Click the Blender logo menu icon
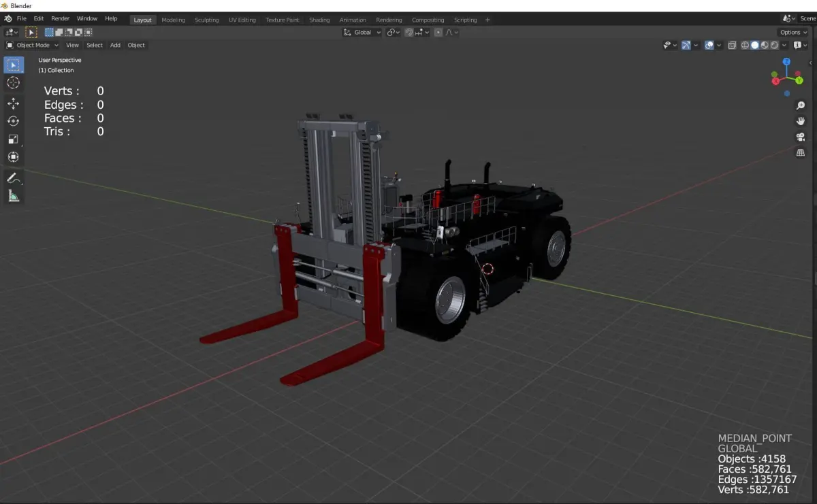817x504 pixels. point(7,18)
